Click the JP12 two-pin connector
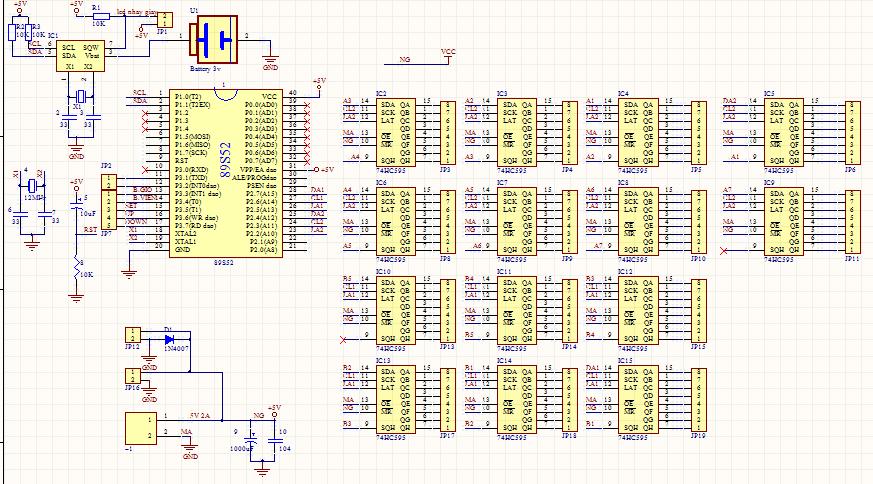The image size is (873, 484). (x=133, y=335)
